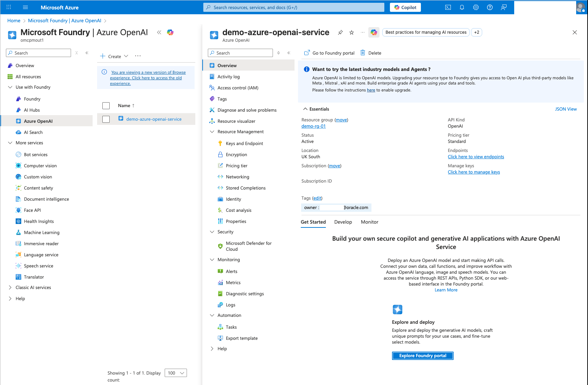Open more options ellipsis beside resource title
588x385 pixels.
363,32
